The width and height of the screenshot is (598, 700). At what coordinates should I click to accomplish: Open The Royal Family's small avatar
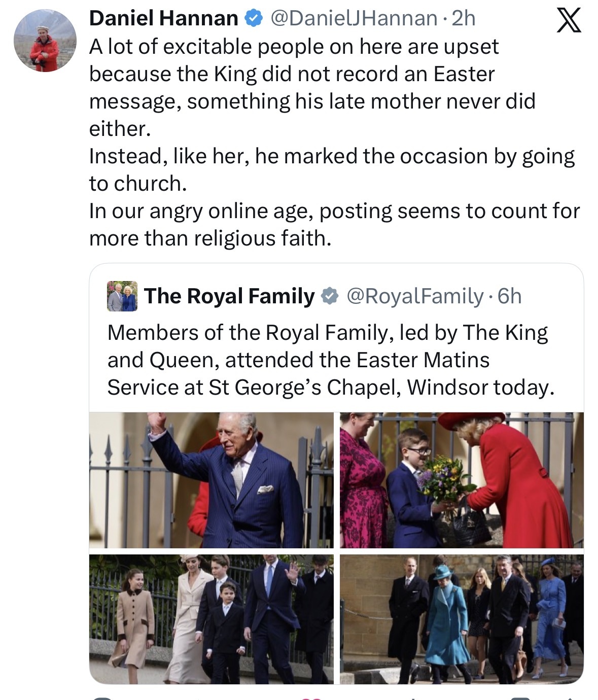click(x=122, y=296)
